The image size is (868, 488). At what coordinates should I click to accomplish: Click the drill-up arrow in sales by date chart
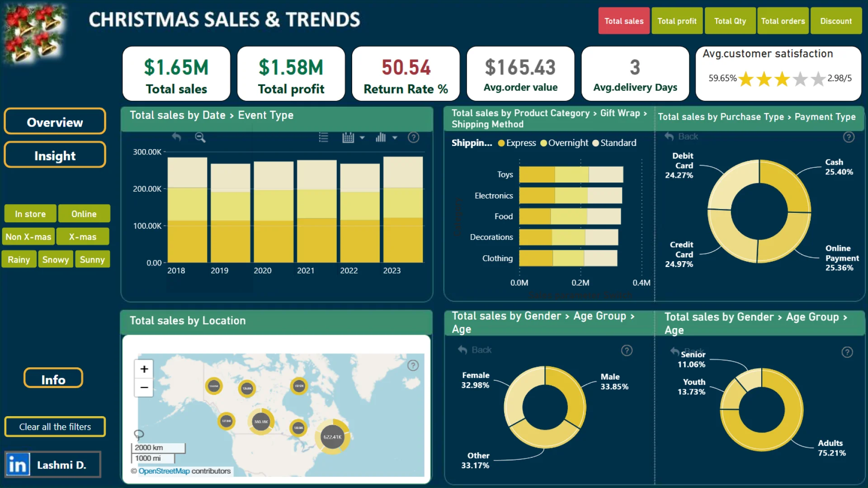pyautogui.click(x=176, y=137)
